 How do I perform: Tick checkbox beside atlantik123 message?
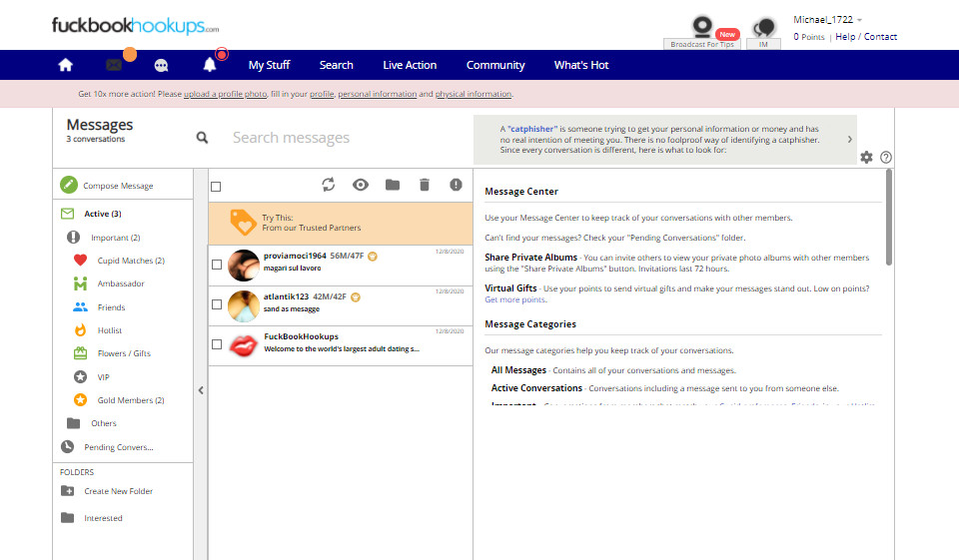point(217,304)
